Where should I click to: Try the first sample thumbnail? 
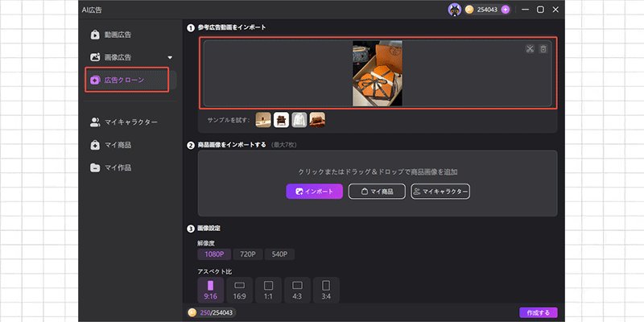click(263, 120)
